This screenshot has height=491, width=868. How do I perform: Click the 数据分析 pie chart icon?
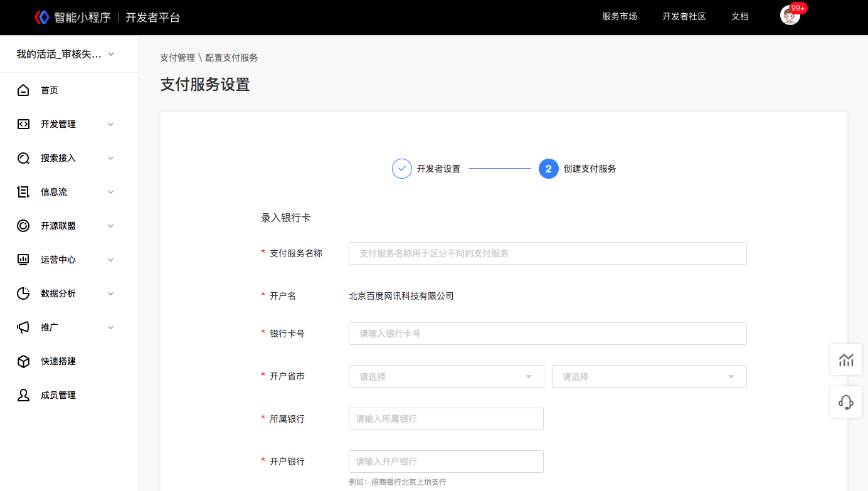coord(23,293)
